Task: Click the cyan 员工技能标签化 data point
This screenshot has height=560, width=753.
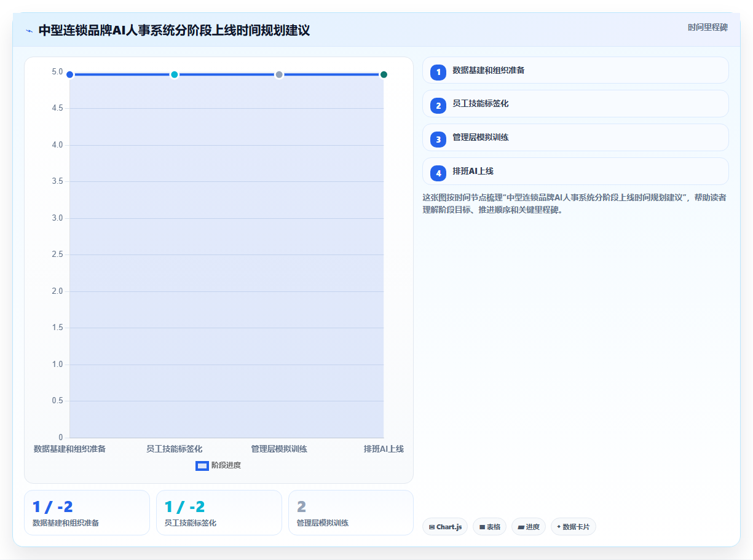Action: tap(175, 74)
